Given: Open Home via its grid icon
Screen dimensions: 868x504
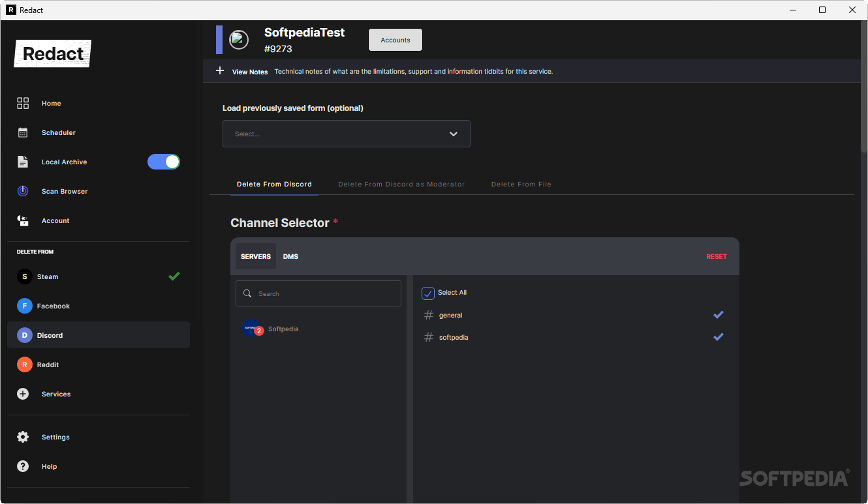Looking at the screenshot, I should [x=23, y=103].
